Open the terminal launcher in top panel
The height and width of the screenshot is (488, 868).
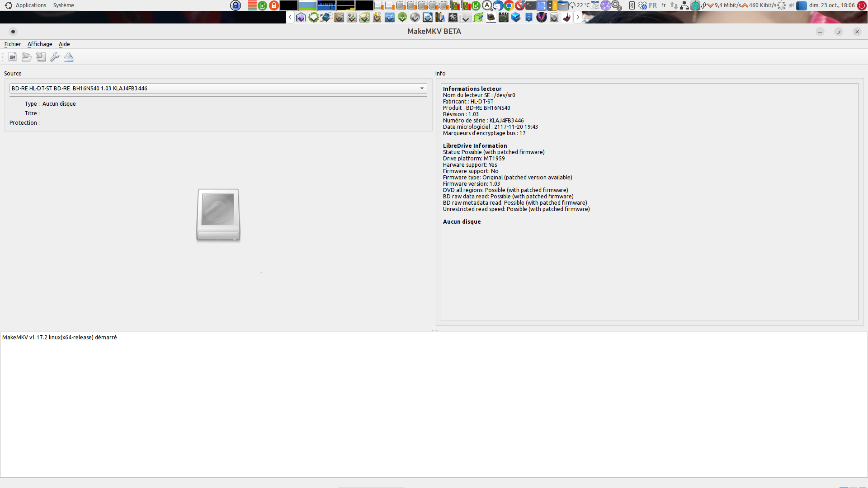(x=530, y=5)
